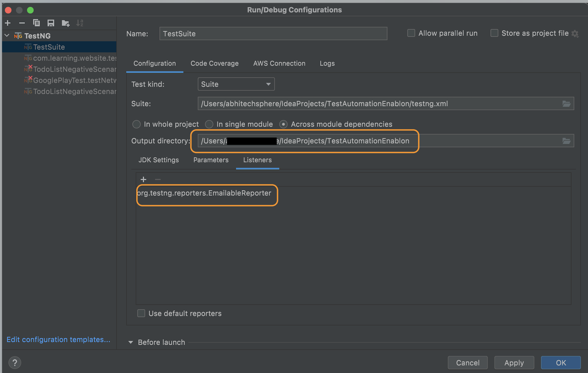Open the Configuration tab
588x373 pixels.
(155, 63)
